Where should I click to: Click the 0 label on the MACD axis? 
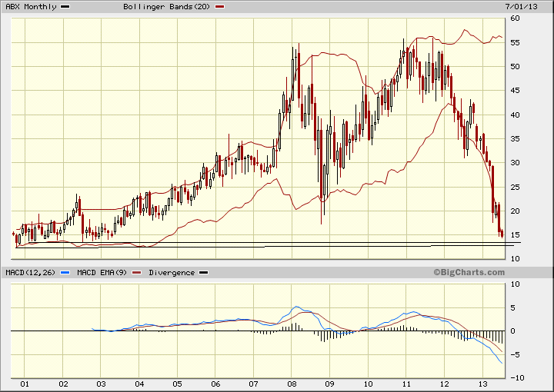513,331
